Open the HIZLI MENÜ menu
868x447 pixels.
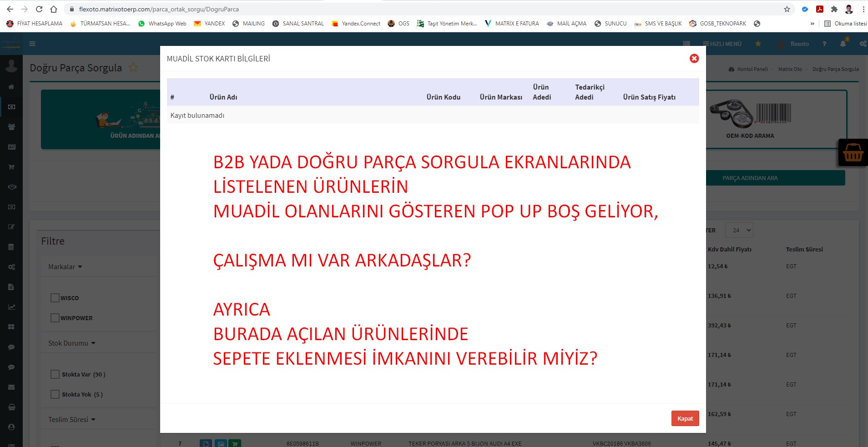[x=722, y=44]
